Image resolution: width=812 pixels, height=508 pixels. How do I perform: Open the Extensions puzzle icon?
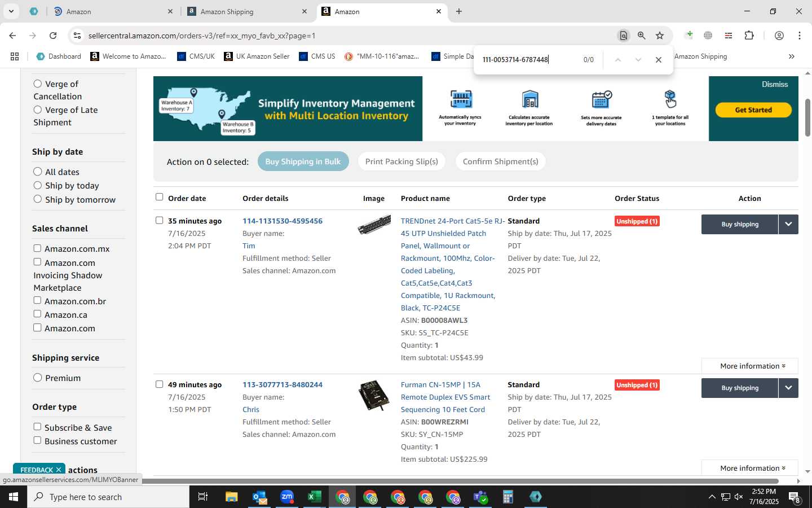[x=749, y=36]
